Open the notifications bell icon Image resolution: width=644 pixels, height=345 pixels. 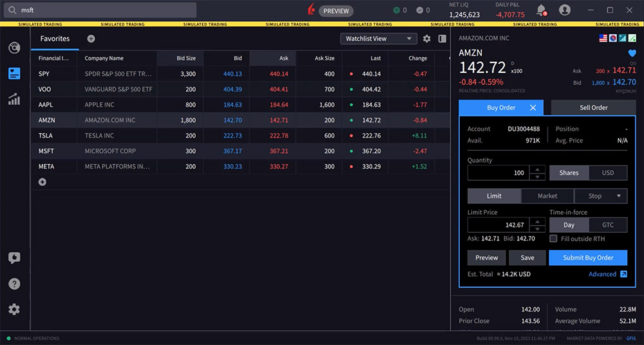(541, 10)
